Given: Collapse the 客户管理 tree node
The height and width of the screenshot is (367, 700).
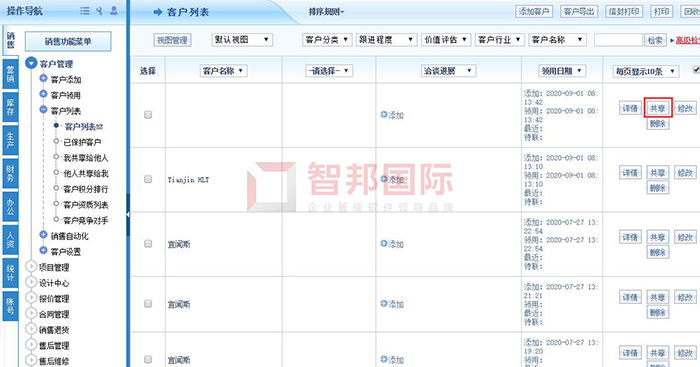Looking at the screenshot, I should tap(31, 63).
